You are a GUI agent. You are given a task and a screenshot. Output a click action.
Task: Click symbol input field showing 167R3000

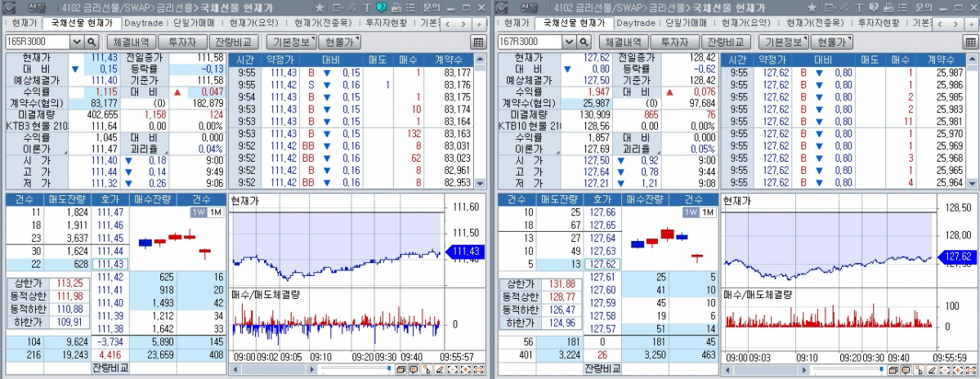(x=530, y=42)
